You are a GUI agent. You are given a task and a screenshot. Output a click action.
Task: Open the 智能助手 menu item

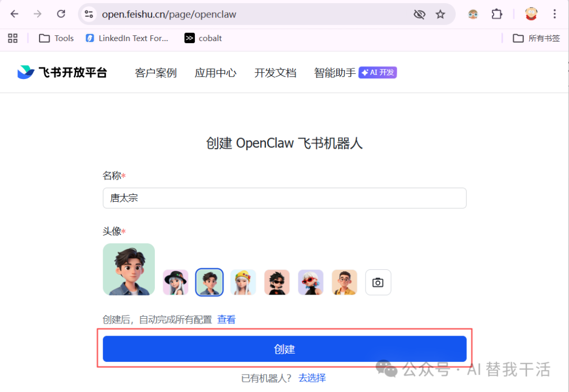[335, 73]
